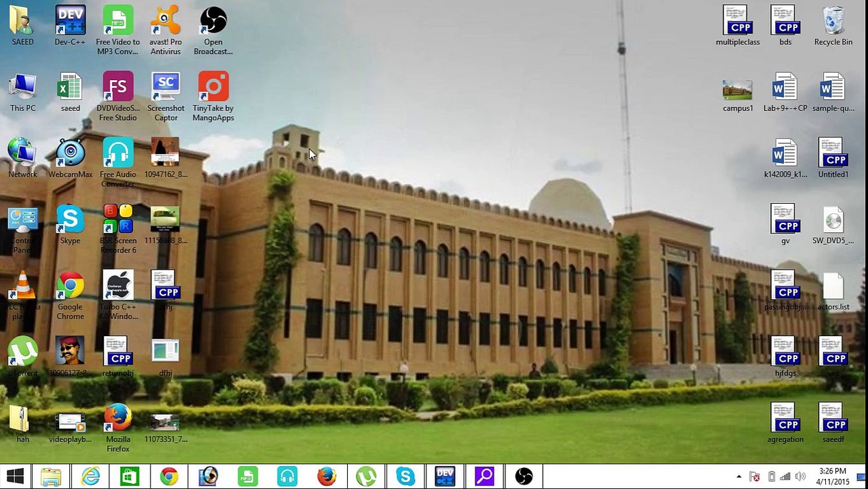Image resolution: width=868 pixels, height=489 pixels.
Task: Switch to Dev-C++ in the taskbar
Action: pyautogui.click(x=445, y=476)
